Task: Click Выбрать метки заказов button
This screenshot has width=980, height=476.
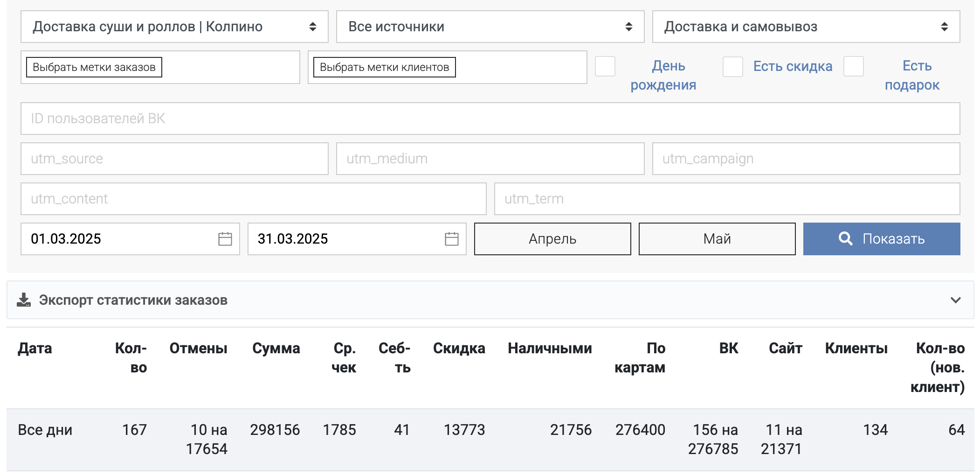Action: tap(94, 67)
